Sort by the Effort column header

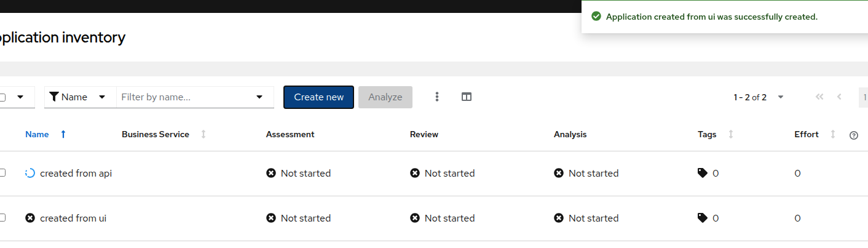click(807, 134)
